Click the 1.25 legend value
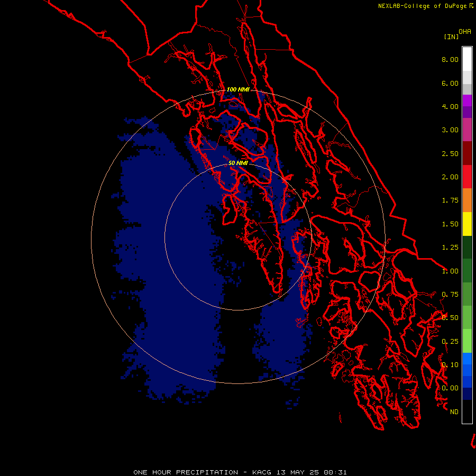Viewport: 476px width, 476px height. [450, 248]
